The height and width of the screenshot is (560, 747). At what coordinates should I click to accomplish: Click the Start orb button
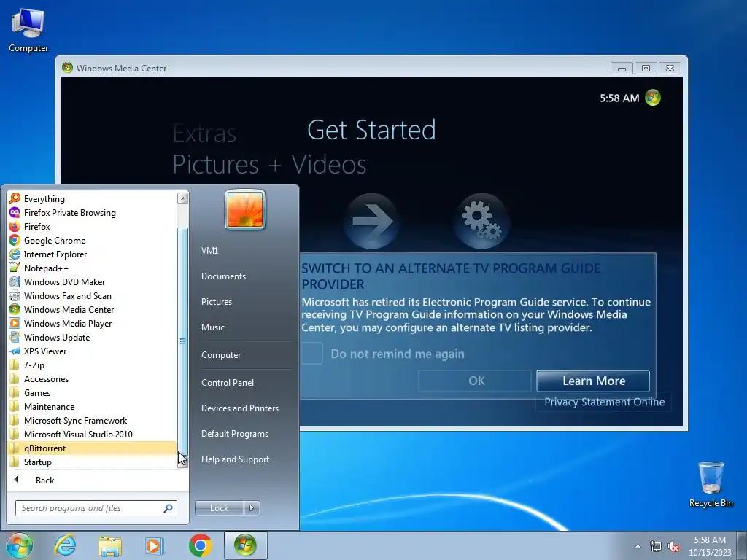pos(20,545)
